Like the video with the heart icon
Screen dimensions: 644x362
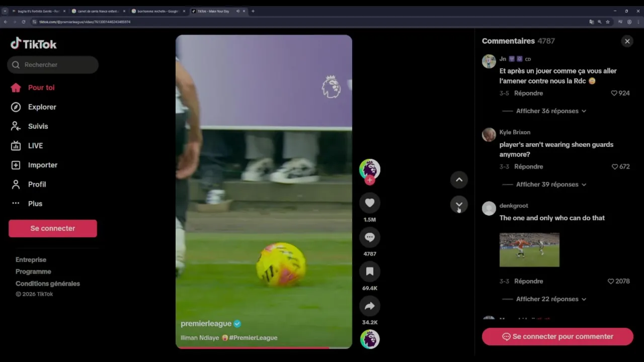pyautogui.click(x=370, y=203)
